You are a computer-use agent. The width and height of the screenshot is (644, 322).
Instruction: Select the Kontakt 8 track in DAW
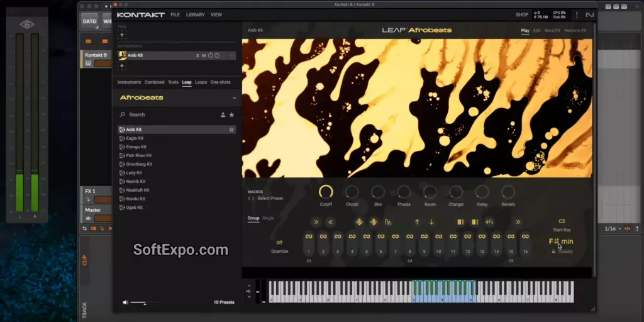point(96,55)
